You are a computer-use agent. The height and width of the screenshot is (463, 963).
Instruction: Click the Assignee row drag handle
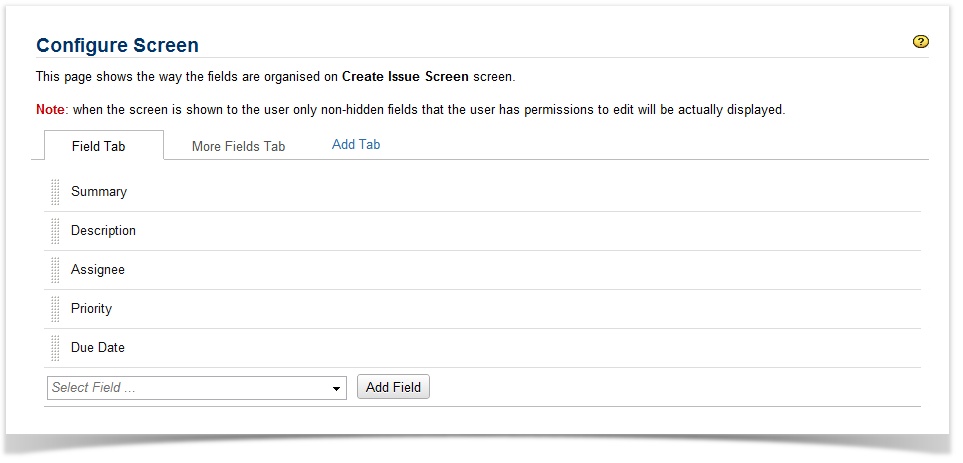point(55,270)
